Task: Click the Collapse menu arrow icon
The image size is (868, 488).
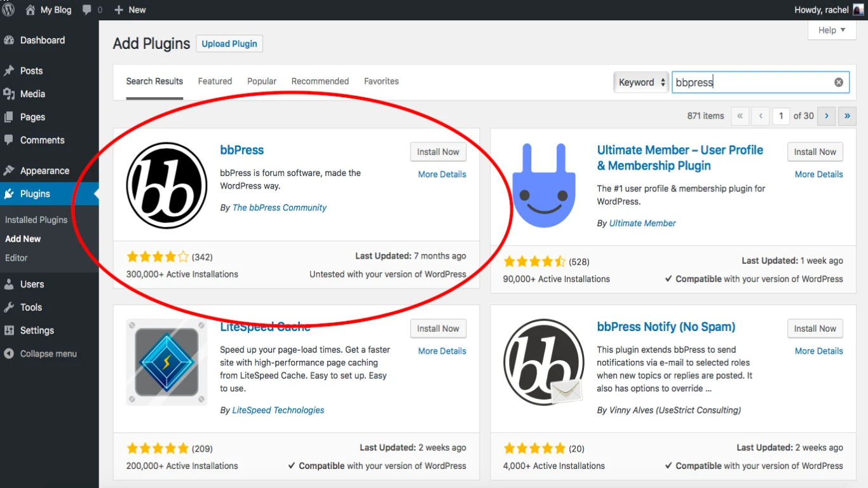Action: point(9,353)
